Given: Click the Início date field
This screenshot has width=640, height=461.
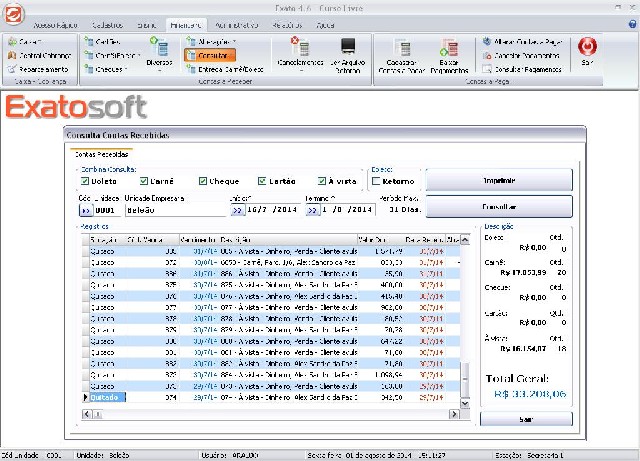Looking at the screenshot, I should [x=273, y=210].
